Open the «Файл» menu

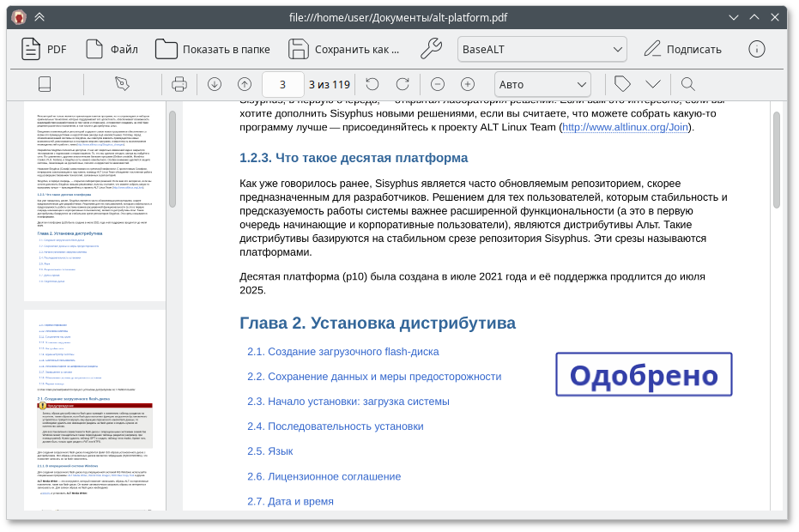[114, 49]
